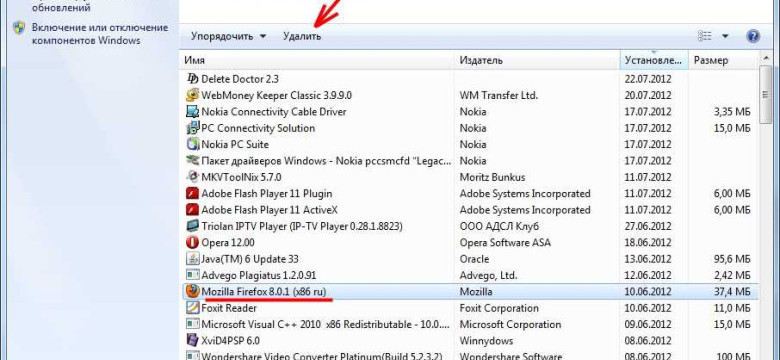Sort by the Издатель column header
The height and width of the screenshot is (360, 780).
click(x=537, y=60)
